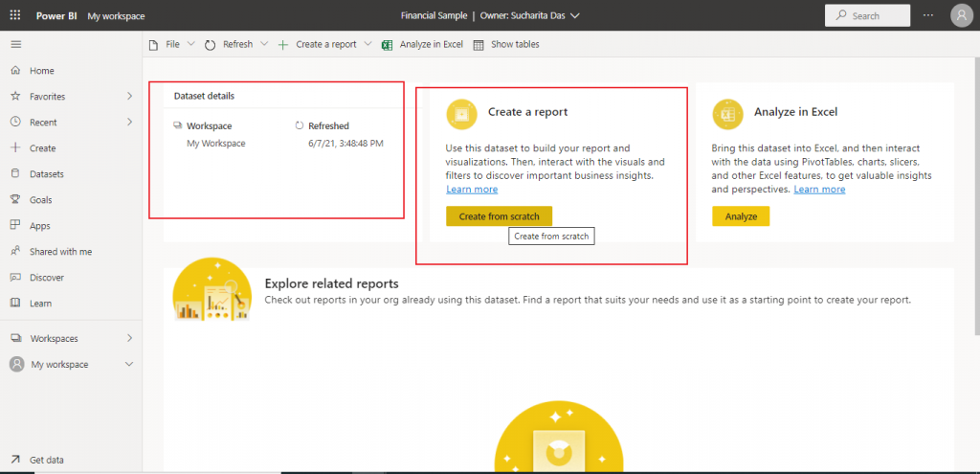Click the Home house icon
Image resolution: width=980 pixels, height=474 pixels.
pyautogui.click(x=15, y=71)
